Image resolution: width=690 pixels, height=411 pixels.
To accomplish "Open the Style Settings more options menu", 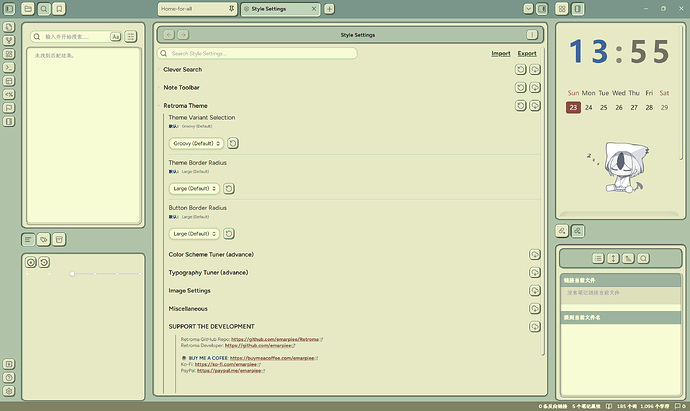I will click(532, 35).
